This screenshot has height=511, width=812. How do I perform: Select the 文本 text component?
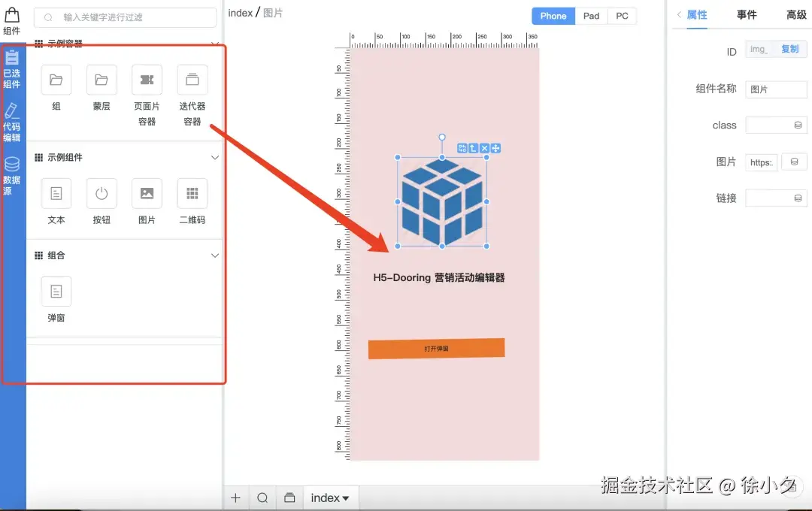[x=56, y=193]
